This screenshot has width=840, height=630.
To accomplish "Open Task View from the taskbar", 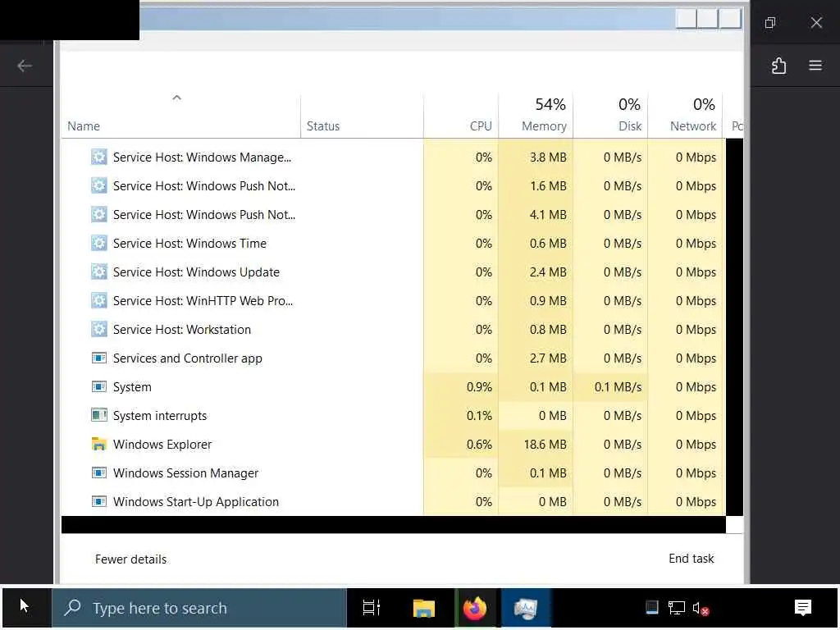I will (372, 608).
